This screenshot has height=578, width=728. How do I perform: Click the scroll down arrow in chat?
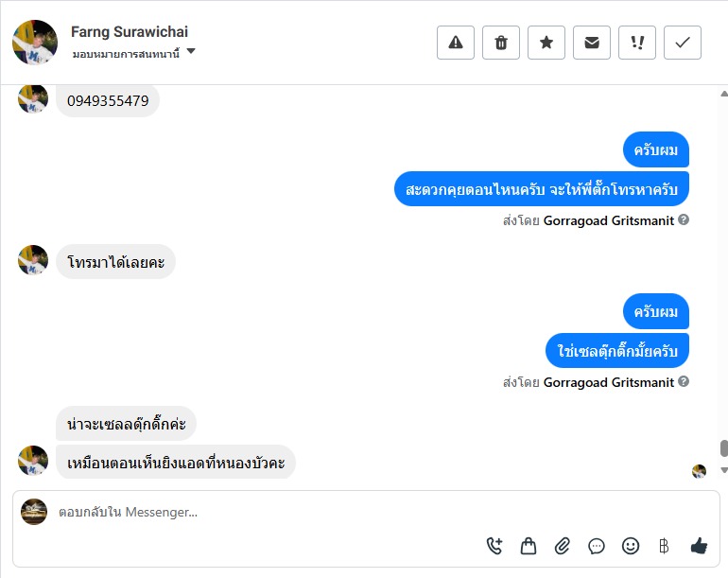[x=724, y=470]
